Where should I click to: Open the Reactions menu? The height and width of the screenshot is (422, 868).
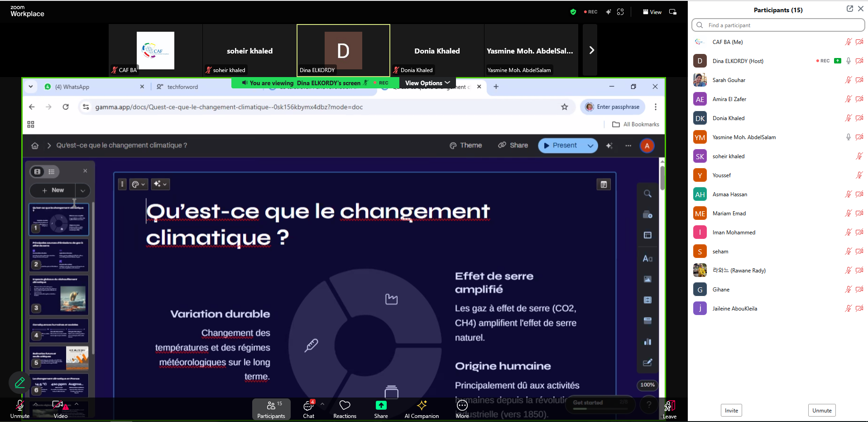coord(345,409)
